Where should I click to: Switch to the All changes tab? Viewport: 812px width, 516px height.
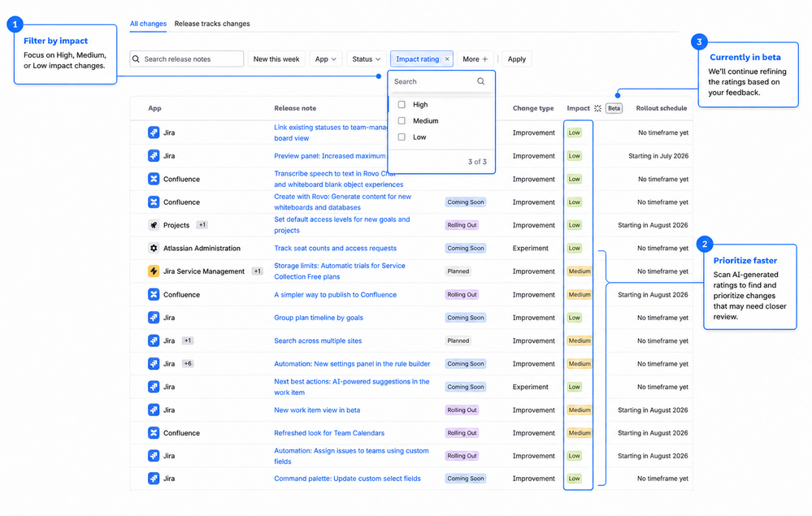point(148,24)
